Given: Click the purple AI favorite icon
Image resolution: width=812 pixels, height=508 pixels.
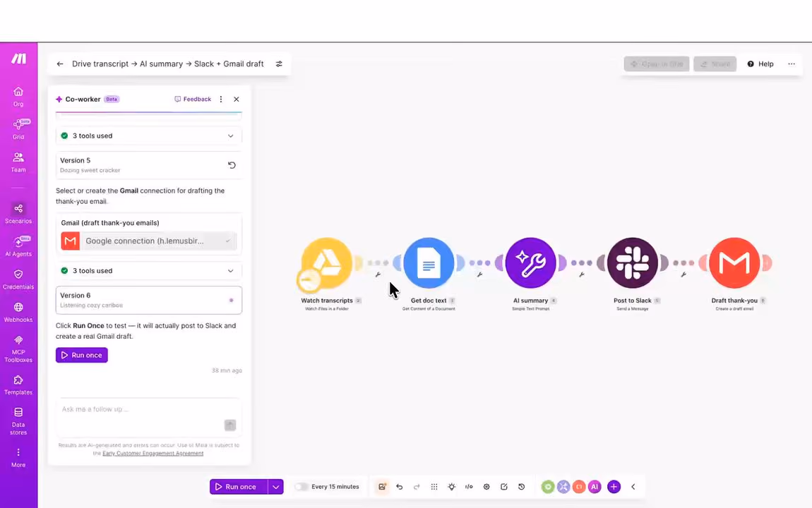Looking at the screenshot, I should tap(595, 486).
